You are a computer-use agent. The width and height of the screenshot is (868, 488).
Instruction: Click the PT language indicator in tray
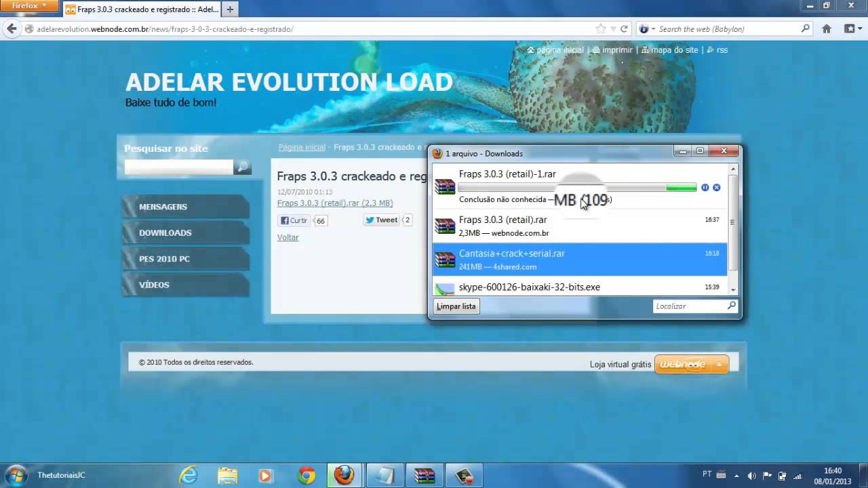(x=707, y=474)
